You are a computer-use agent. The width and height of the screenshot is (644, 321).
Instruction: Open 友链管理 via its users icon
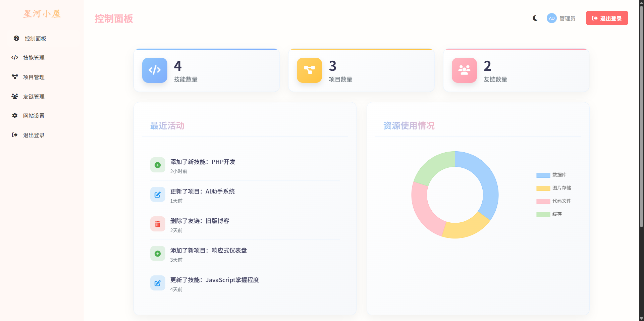point(15,96)
